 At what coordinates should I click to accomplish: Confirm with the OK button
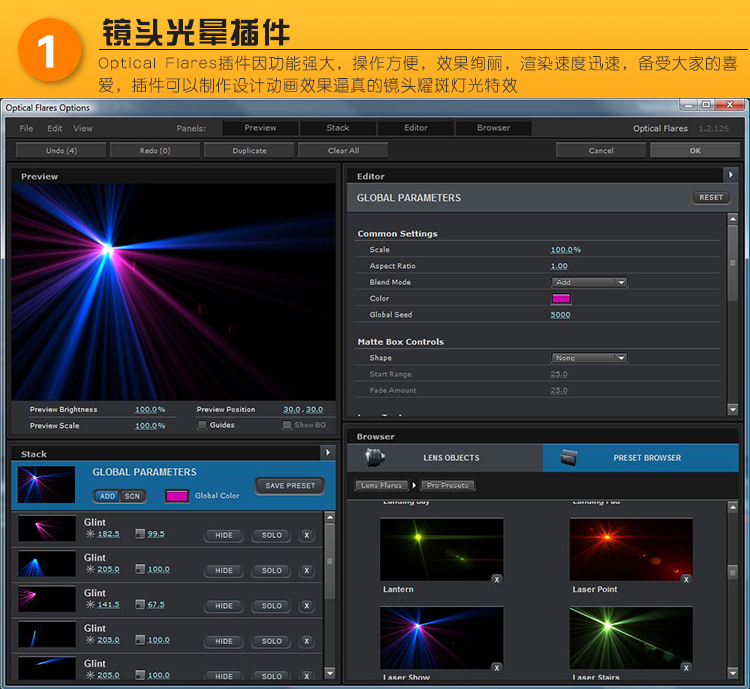click(695, 150)
